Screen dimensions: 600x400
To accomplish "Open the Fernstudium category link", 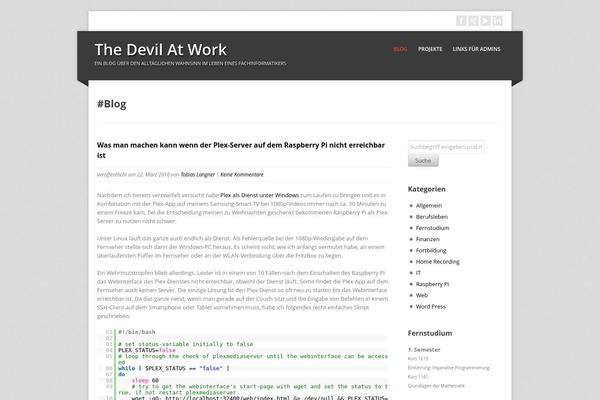I will (x=432, y=228).
